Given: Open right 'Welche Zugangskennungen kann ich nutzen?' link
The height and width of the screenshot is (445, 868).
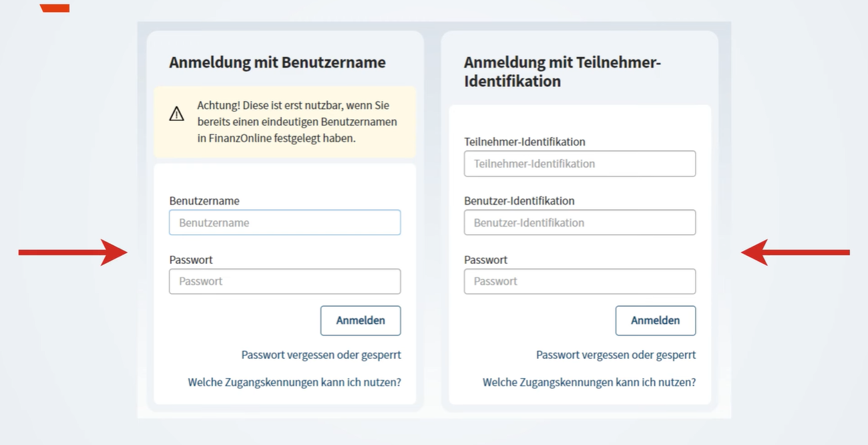Looking at the screenshot, I should [x=588, y=382].
